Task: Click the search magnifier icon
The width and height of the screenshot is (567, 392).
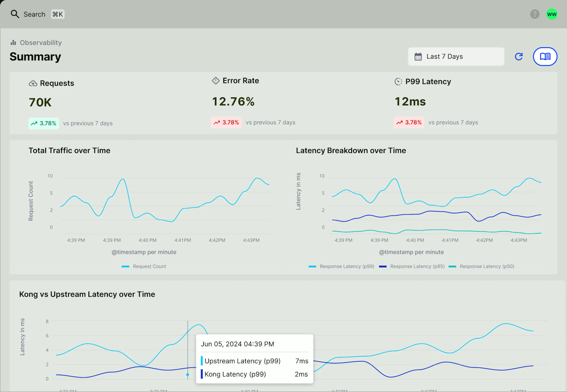Action: click(15, 14)
